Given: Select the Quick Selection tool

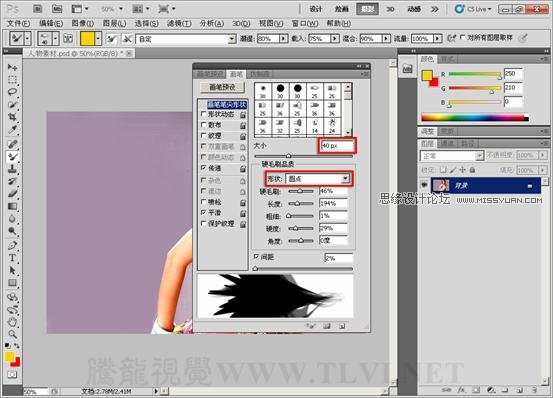Looking at the screenshot, I should tap(12, 104).
